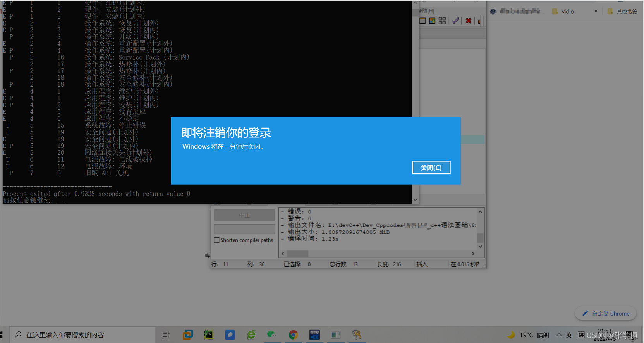This screenshot has height=343, width=644.
Task: Click the red X icon in Dev-C++ toolbar
Action: point(469,21)
